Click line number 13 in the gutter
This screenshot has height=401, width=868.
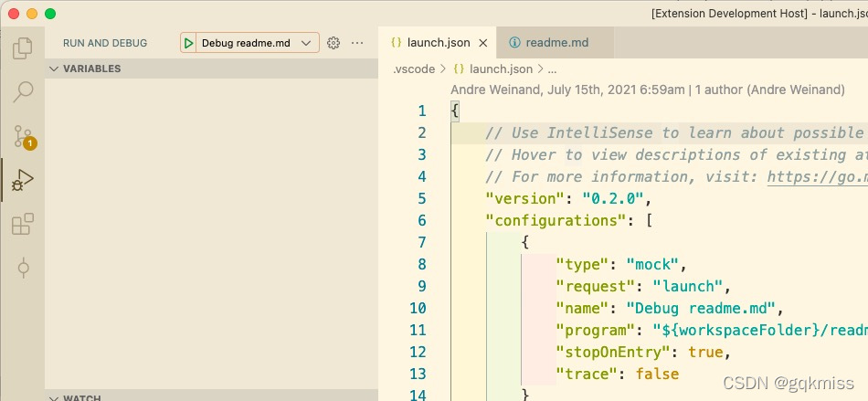(x=418, y=375)
